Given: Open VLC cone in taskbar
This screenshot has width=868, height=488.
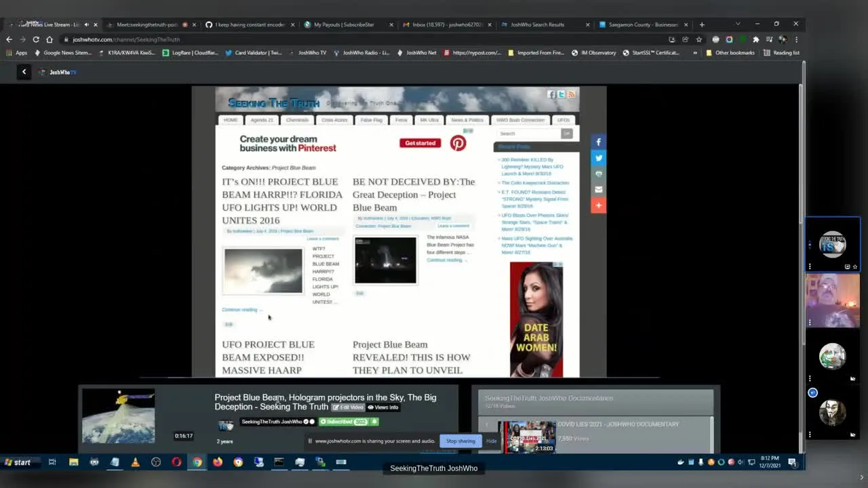Looking at the screenshot, I should (x=135, y=462).
